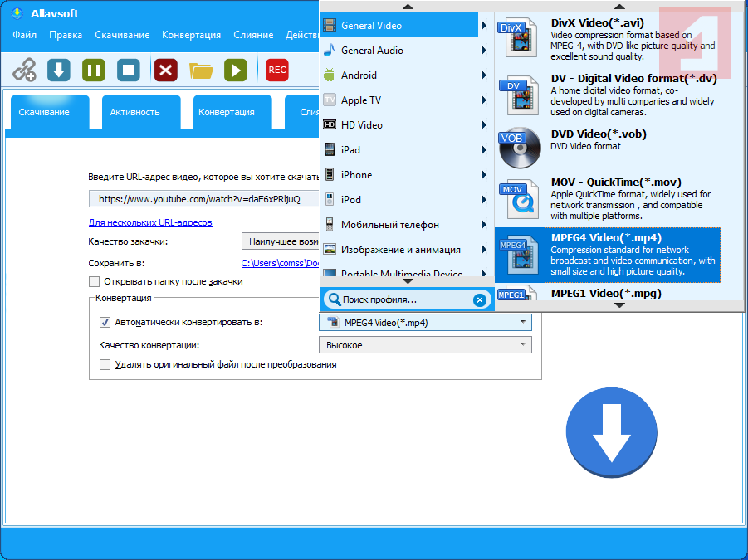Click the big blue download arrow button

pos(612,433)
